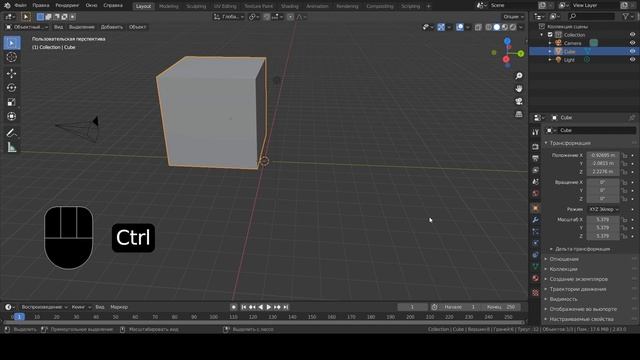Toggle the camera view icon
640x360 pixels.
point(519,101)
